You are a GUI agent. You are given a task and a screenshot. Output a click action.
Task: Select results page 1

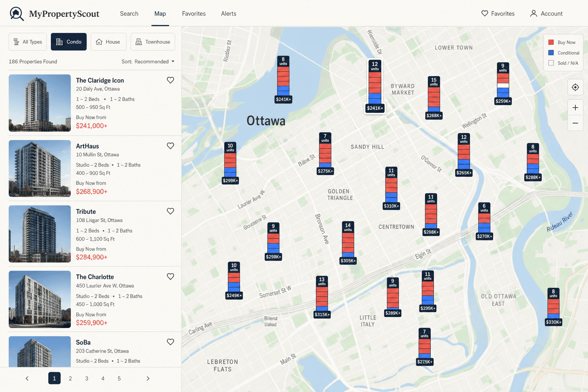(54, 378)
